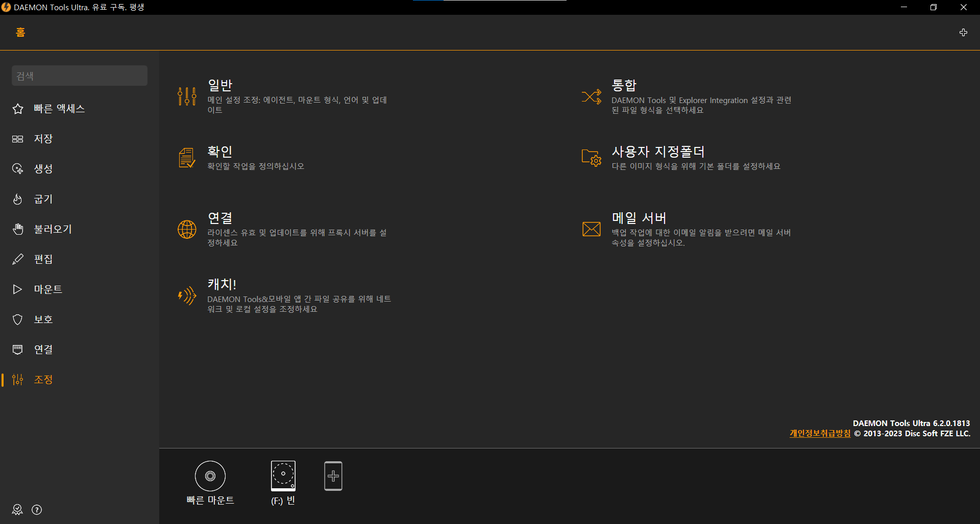Select the (F:) 빈 virtual drive
Image resolution: width=980 pixels, height=524 pixels.
coord(283,483)
